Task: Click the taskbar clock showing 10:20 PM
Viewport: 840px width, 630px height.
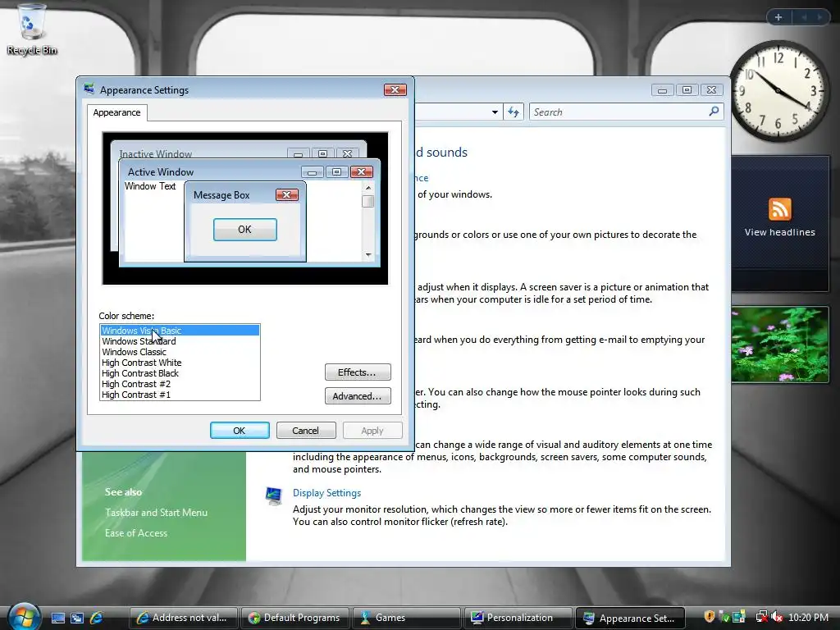Action: click(x=808, y=617)
